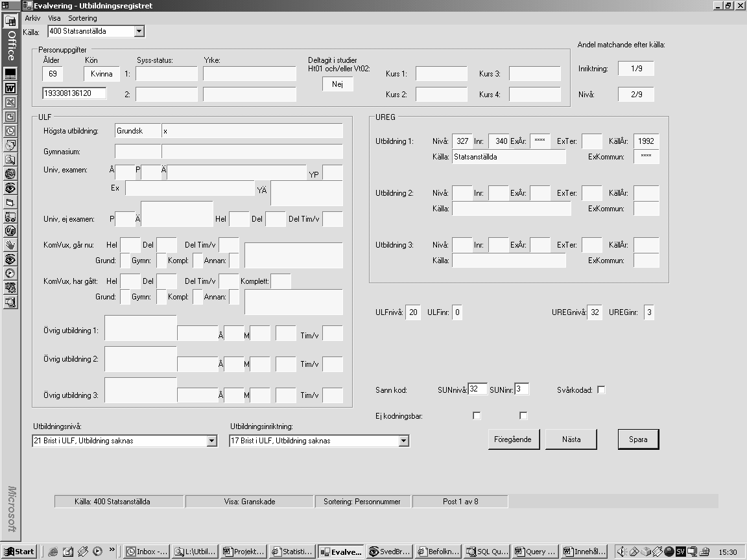The height and width of the screenshot is (560, 747).
Task: Check the Gymn box under KomVux, har gått
Action: 161,297
